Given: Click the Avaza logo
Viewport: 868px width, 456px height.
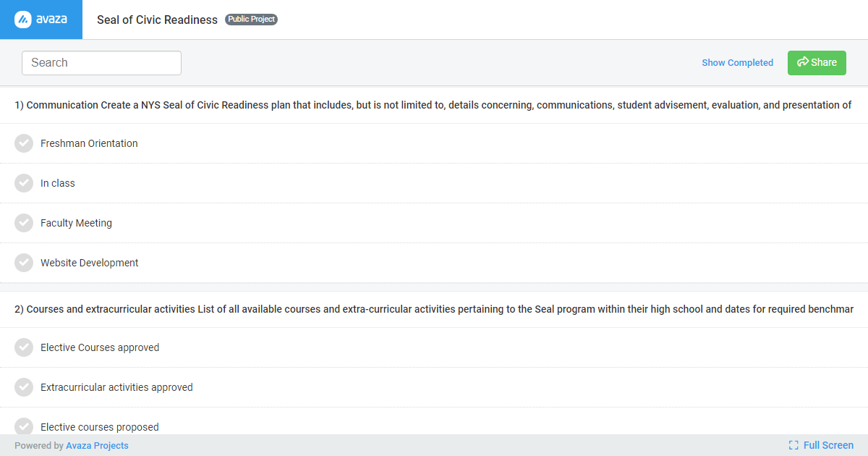Looking at the screenshot, I should 41,20.
